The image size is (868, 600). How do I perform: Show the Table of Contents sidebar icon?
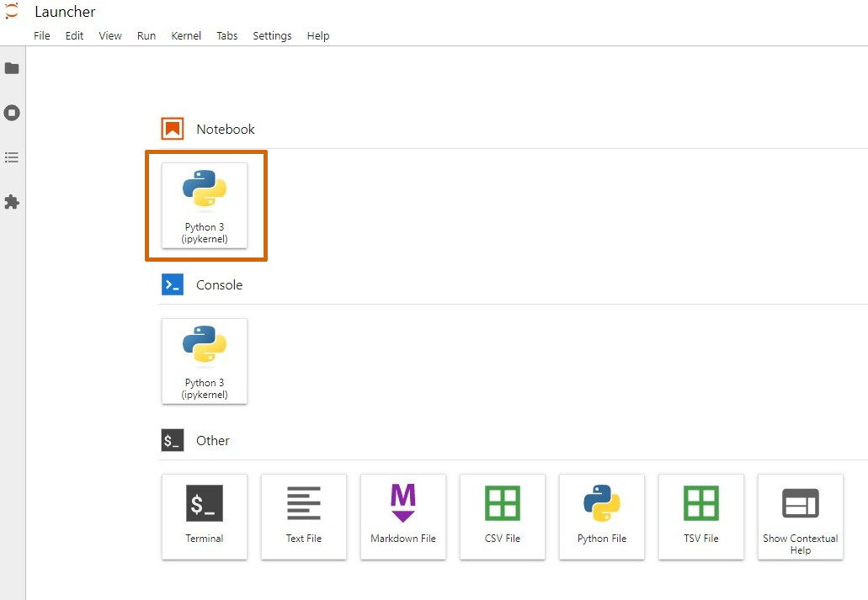coord(12,157)
